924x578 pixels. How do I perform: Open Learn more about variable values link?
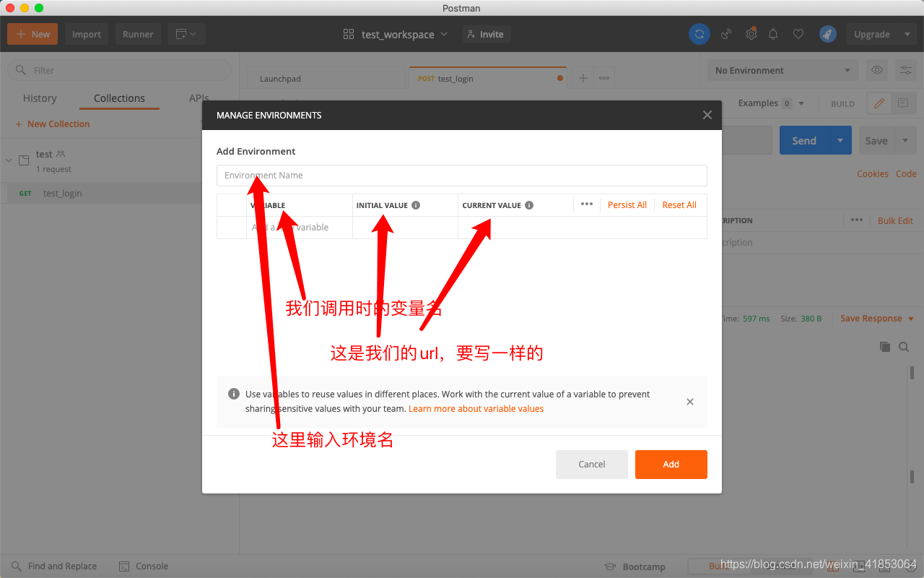tap(476, 409)
